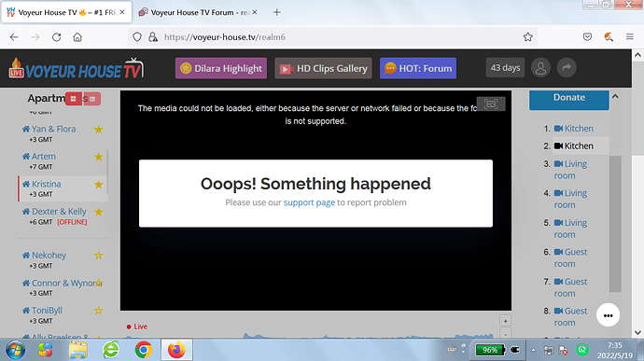Switch apartments list to grid view
The image size is (644, 361).
(73, 99)
